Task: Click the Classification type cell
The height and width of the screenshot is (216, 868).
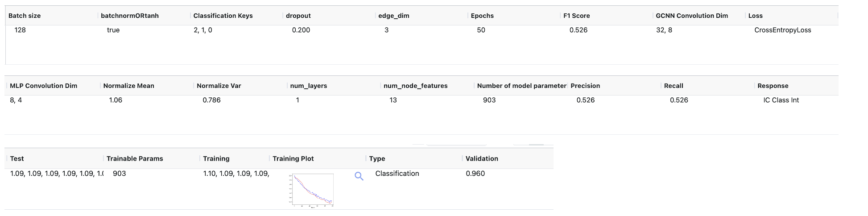Action: [x=397, y=173]
